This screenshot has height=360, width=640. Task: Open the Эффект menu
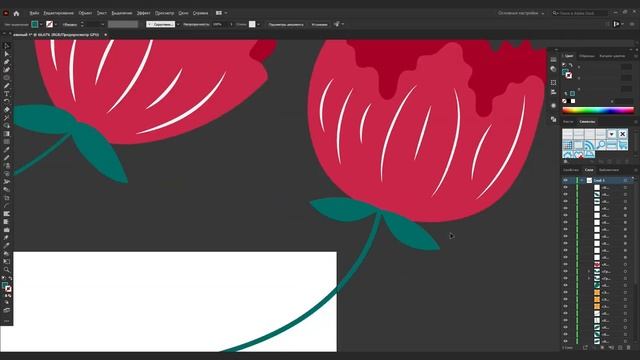pos(143,13)
